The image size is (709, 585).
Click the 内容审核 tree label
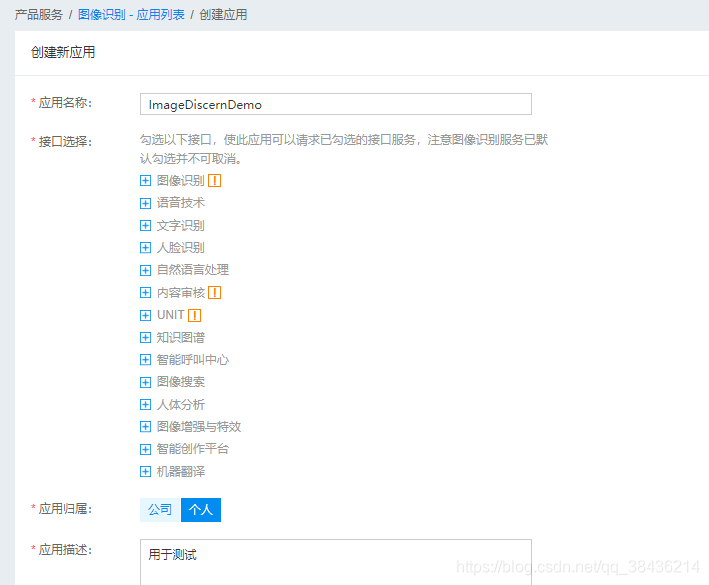tap(180, 292)
